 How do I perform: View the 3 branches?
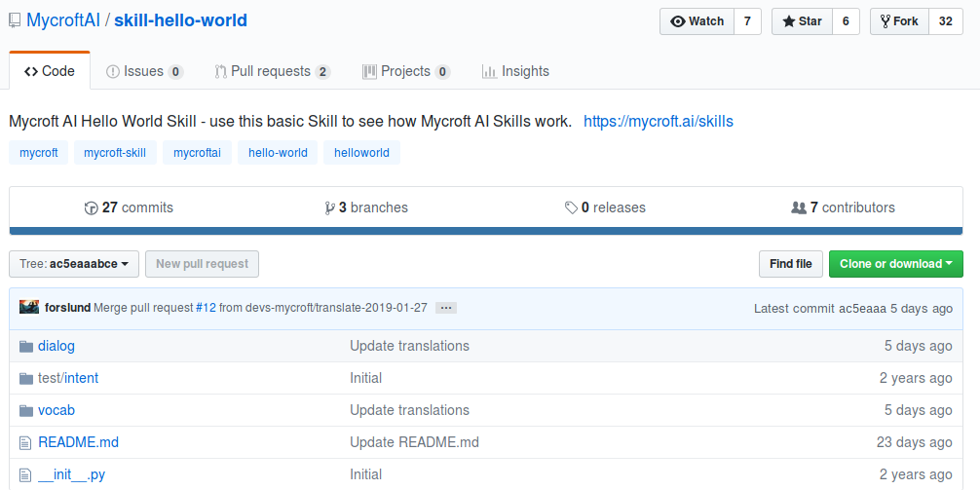click(366, 207)
